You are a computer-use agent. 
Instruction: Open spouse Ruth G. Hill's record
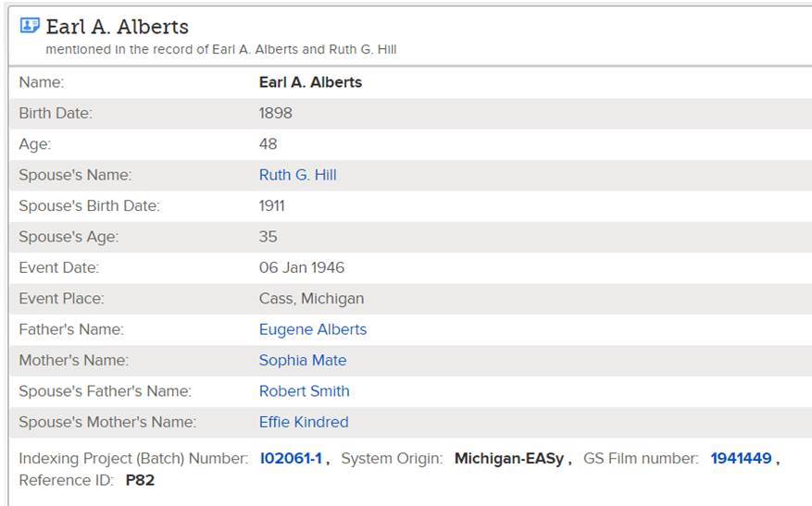[x=297, y=175]
